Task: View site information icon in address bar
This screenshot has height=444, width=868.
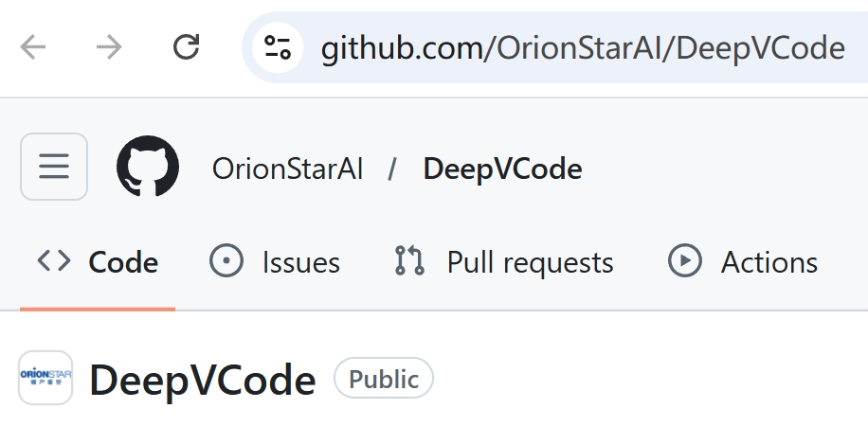Action: click(x=278, y=47)
